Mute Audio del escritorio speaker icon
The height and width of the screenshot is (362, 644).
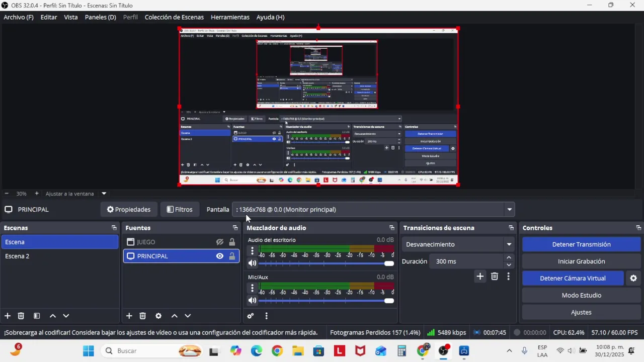(252, 263)
